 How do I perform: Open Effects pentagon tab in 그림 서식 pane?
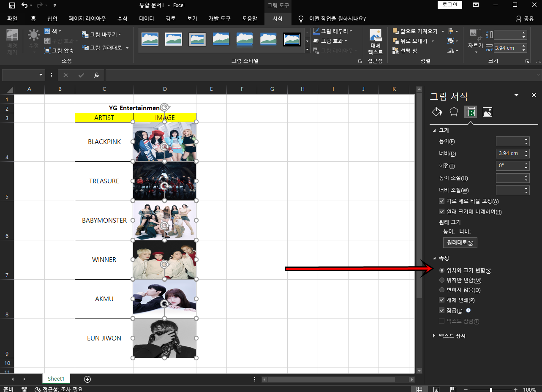[454, 112]
